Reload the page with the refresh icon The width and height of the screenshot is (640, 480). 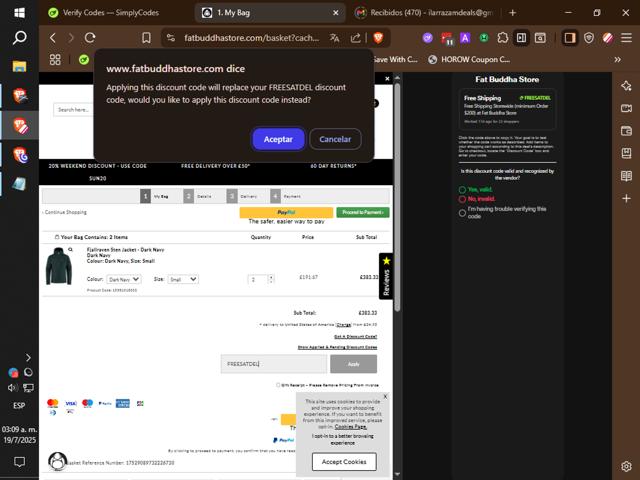[x=90, y=38]
